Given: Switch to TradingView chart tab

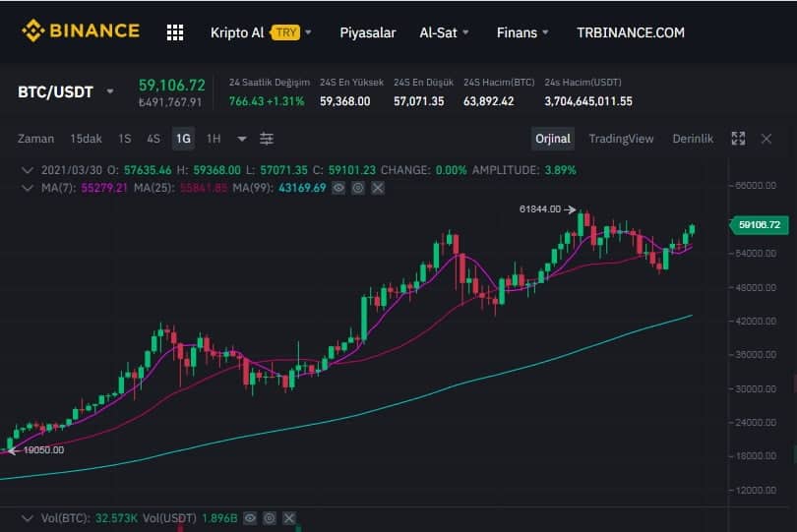Looking at the screenshot, I should (x=621, y=139).
